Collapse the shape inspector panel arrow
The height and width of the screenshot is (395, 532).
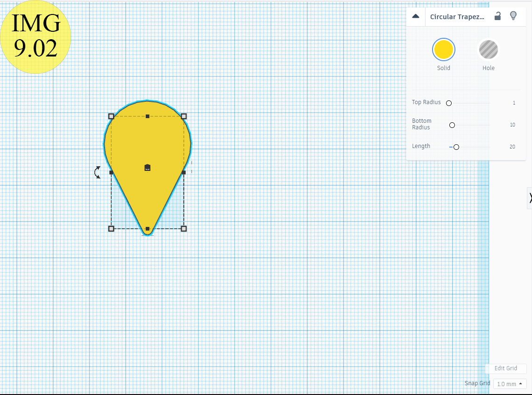[416, 16]
